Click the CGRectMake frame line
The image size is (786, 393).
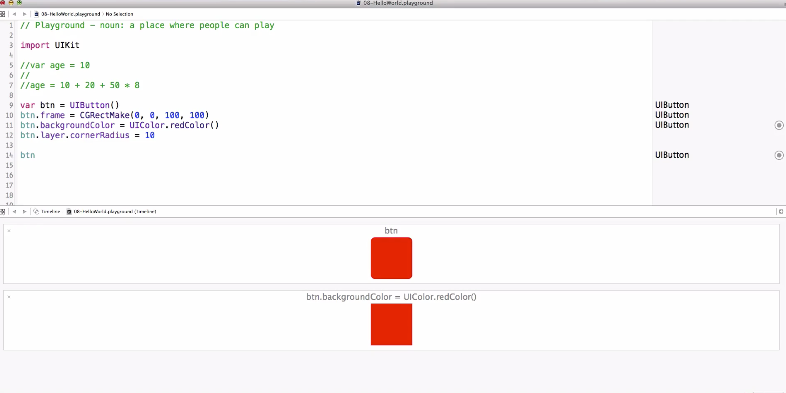pos(114,115)
